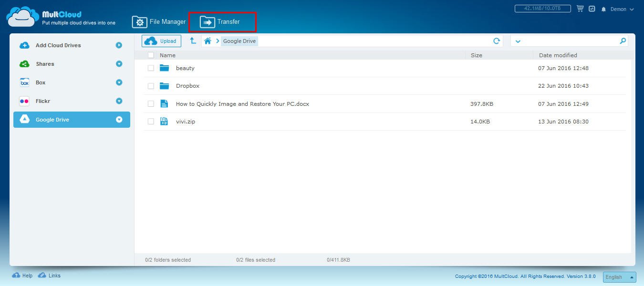Click the Add Cloud Drives plus icon

click(x=24, y=45)
